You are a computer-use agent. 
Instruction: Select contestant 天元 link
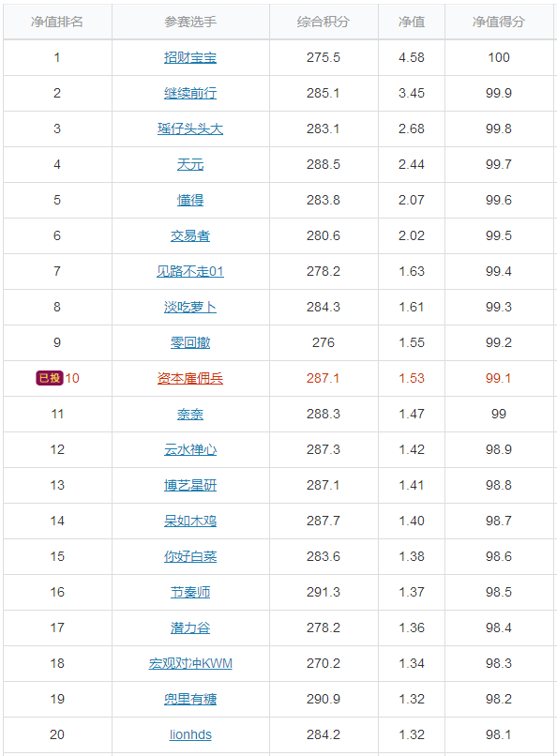point(190,164)
